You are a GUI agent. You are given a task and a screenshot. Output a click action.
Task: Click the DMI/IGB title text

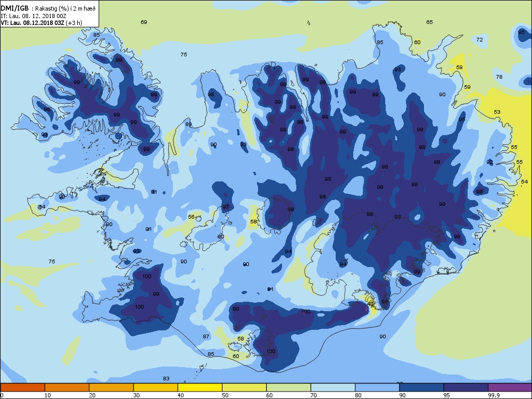pyautogui.click(x=15, y=9)
